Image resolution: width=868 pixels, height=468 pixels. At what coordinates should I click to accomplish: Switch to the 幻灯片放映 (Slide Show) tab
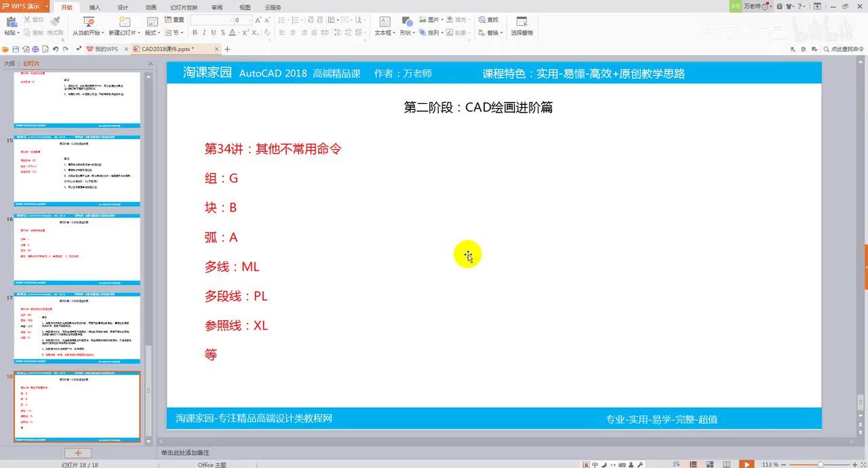pos(184,7)
